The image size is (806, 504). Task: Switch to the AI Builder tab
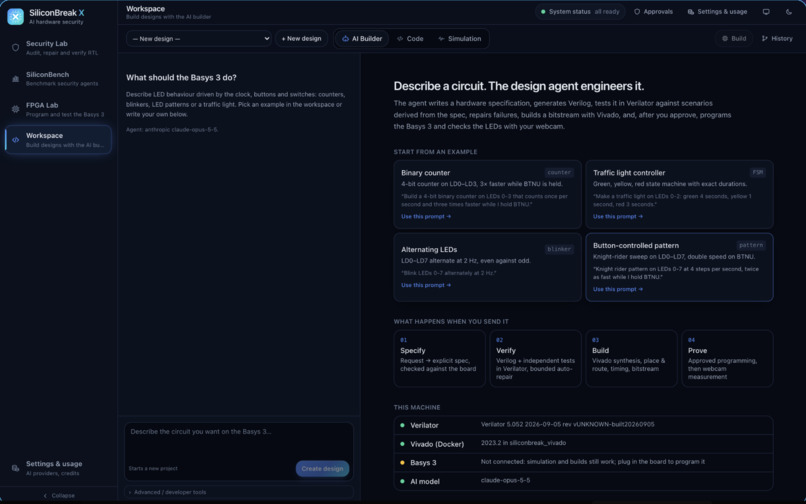[x=362, y=39]
